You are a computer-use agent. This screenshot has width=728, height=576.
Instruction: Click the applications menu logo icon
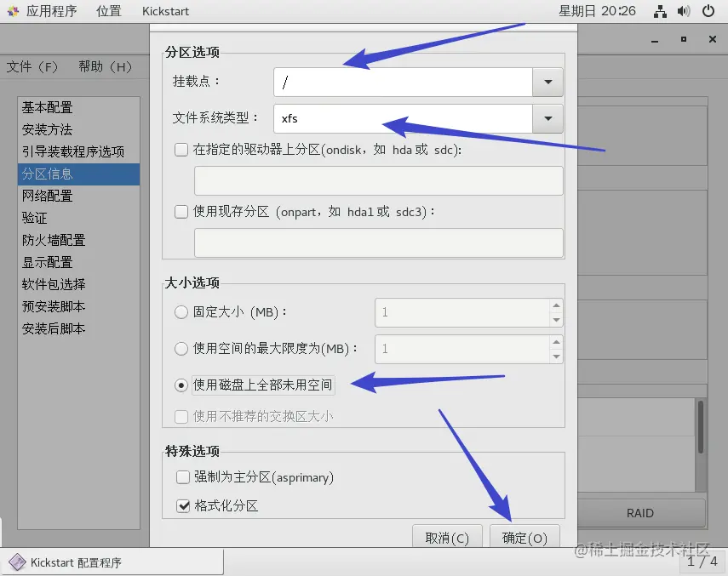pos(13,11)
